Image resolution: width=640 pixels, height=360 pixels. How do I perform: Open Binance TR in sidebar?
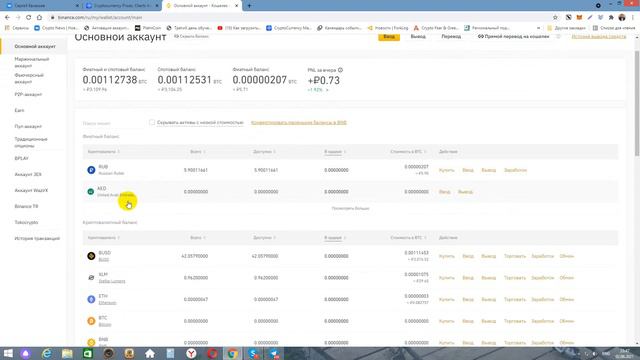[27, 207]
